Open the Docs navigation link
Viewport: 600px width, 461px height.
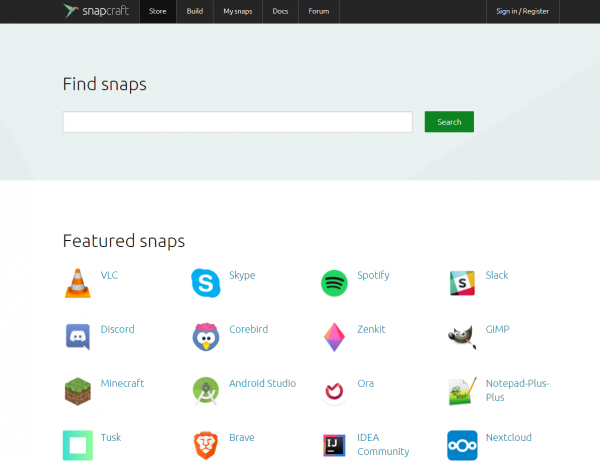(x=280, y=11)
